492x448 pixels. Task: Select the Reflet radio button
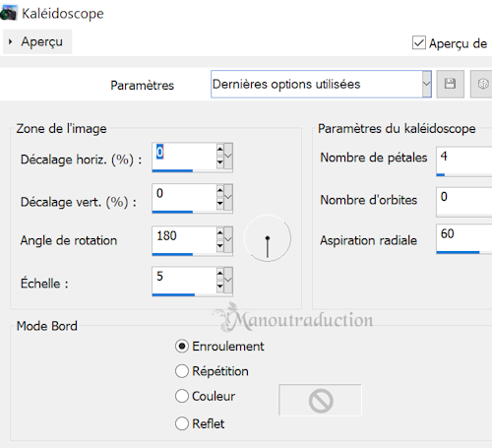182,423
